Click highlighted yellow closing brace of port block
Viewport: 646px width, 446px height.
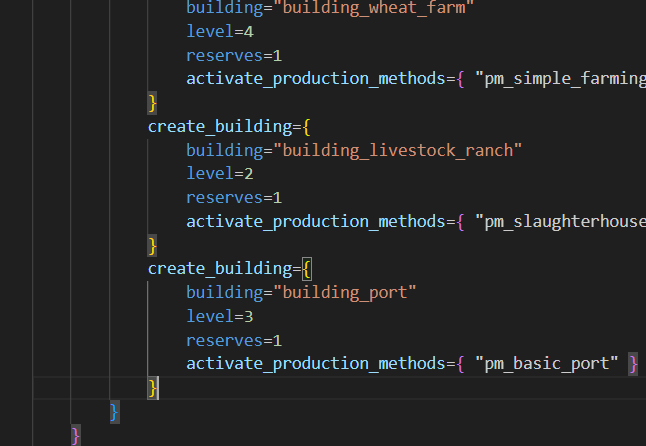point(153,387)
